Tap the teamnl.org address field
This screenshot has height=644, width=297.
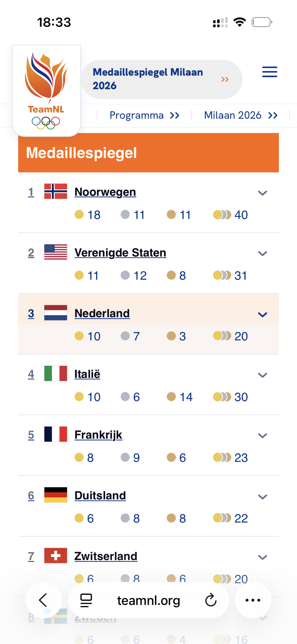click(x=148, y=600)
